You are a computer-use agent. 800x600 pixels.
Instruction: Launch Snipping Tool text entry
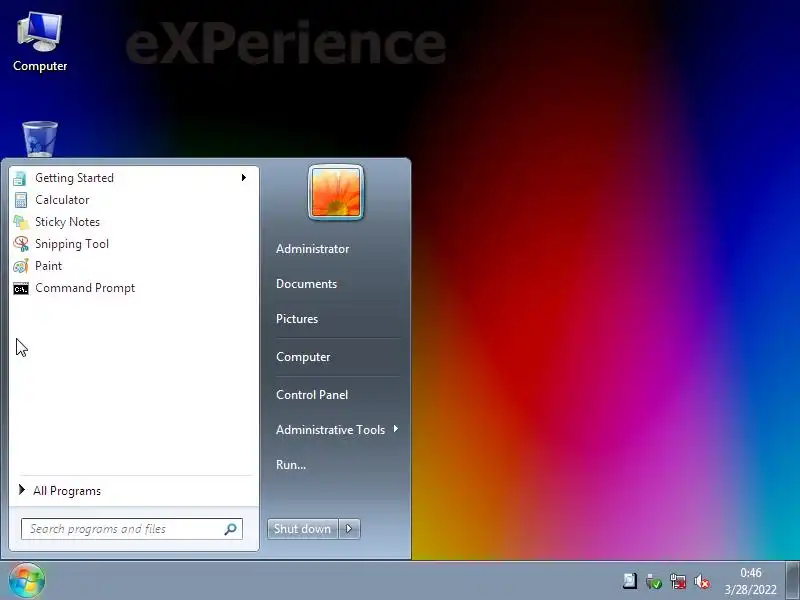[72, 244]
